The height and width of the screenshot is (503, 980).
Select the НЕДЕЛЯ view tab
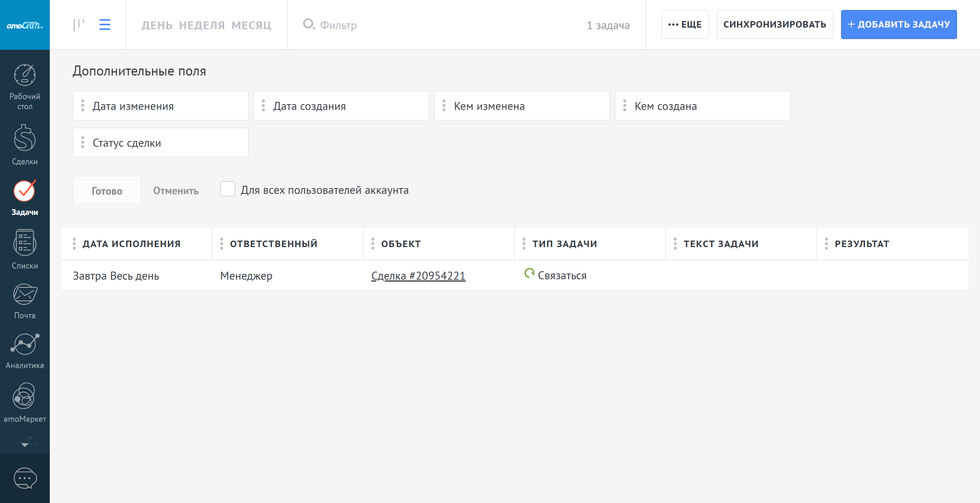[202, 25]
